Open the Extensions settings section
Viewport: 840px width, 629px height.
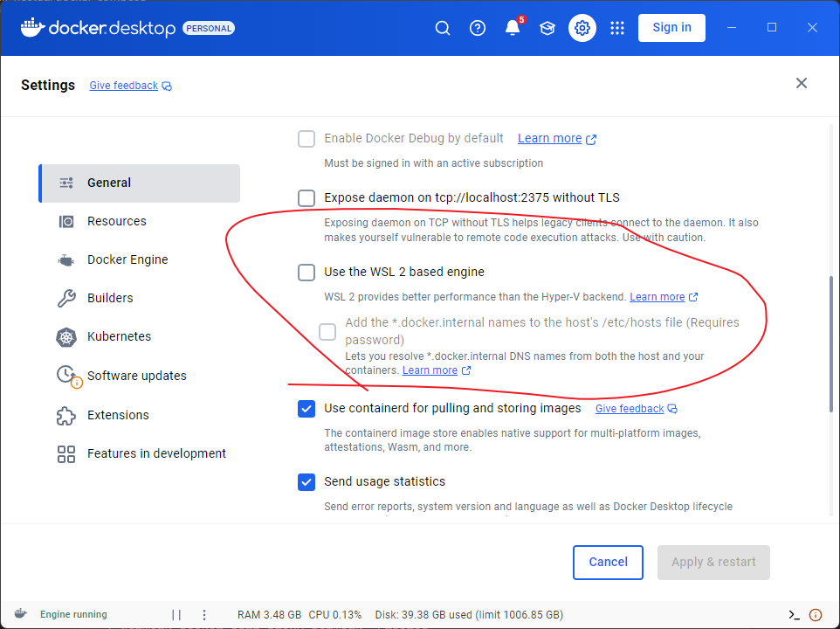140,415
